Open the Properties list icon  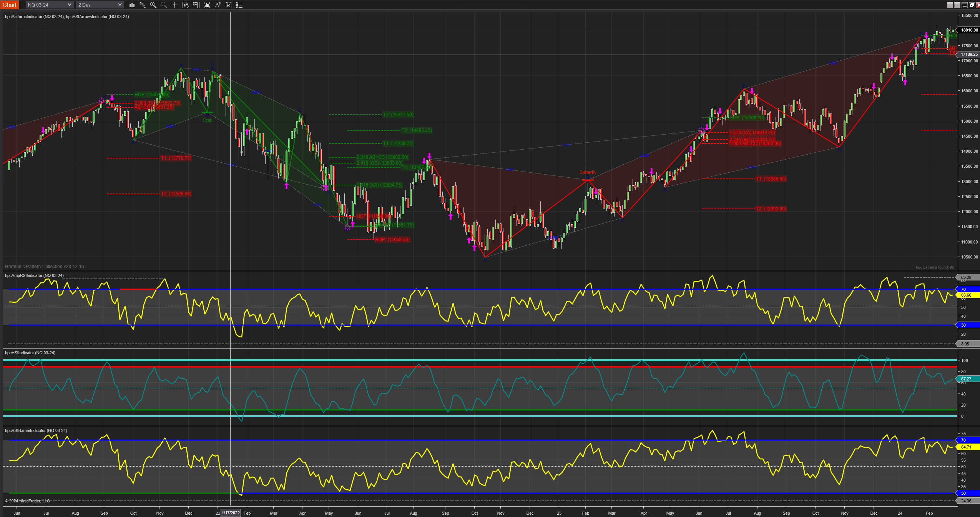click(x=239, y=5)
